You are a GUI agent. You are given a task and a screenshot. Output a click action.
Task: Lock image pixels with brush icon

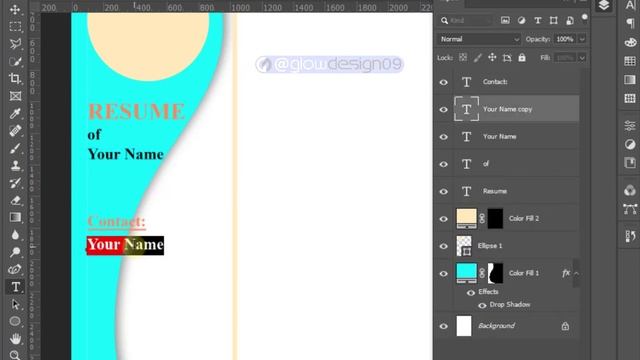(x=478, y=58)
